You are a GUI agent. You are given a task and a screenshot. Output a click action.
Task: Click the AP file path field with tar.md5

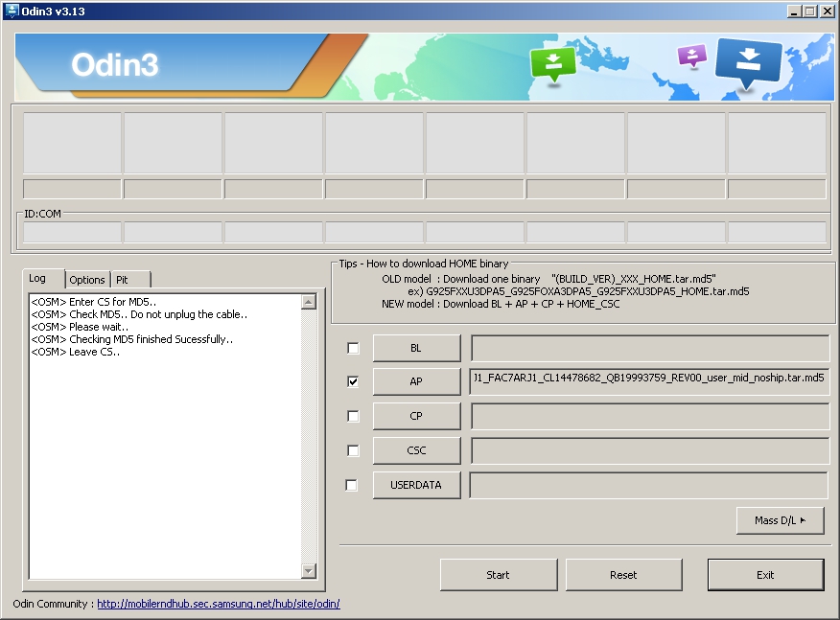(x=650, y=381)
